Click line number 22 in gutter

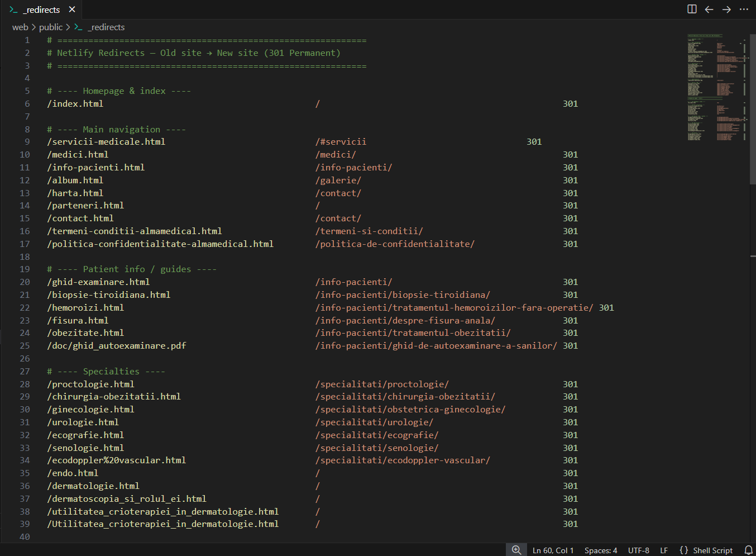pos(25,308)
